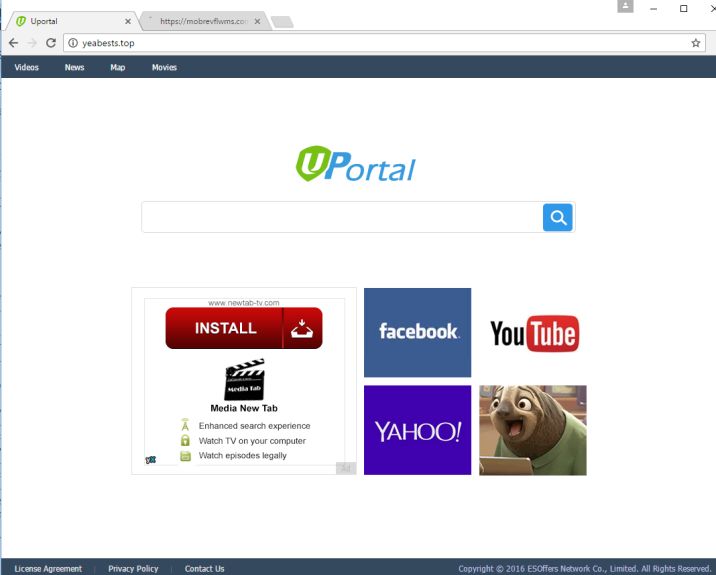Click the browser forward arrow
Image resolution: width=716 pixels, height=575 pixels.
click(x=32, y=43)
